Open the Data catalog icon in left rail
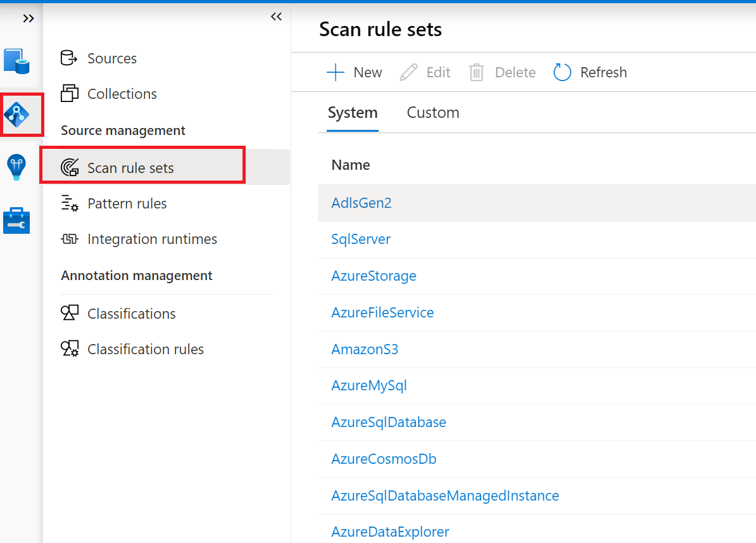Screen dimensions: 756x543 [x=17, y=61]
